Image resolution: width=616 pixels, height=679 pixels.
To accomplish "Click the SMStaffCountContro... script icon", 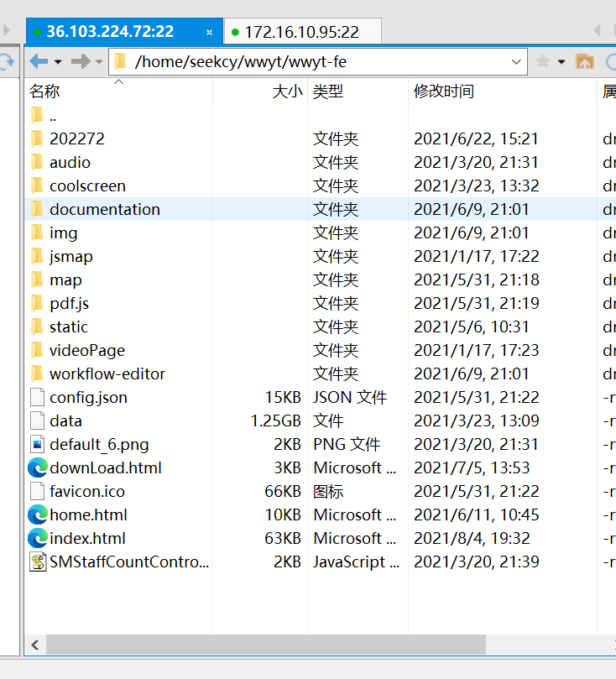I will tap(38, 562).
